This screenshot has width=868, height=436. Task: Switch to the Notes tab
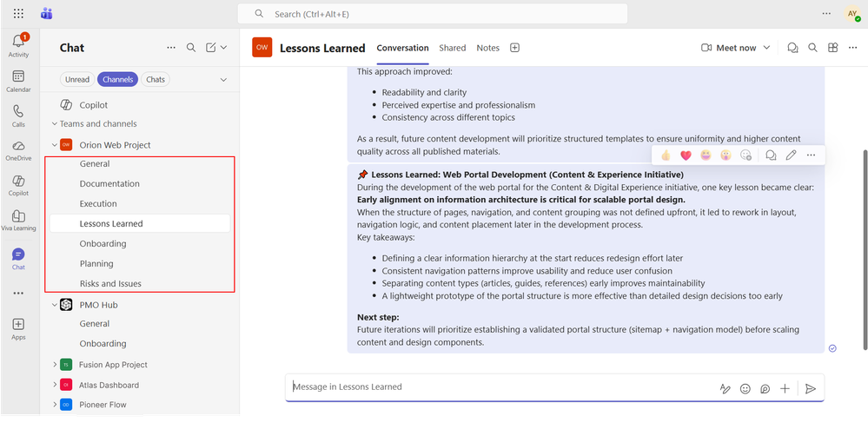tap(487, 48)
